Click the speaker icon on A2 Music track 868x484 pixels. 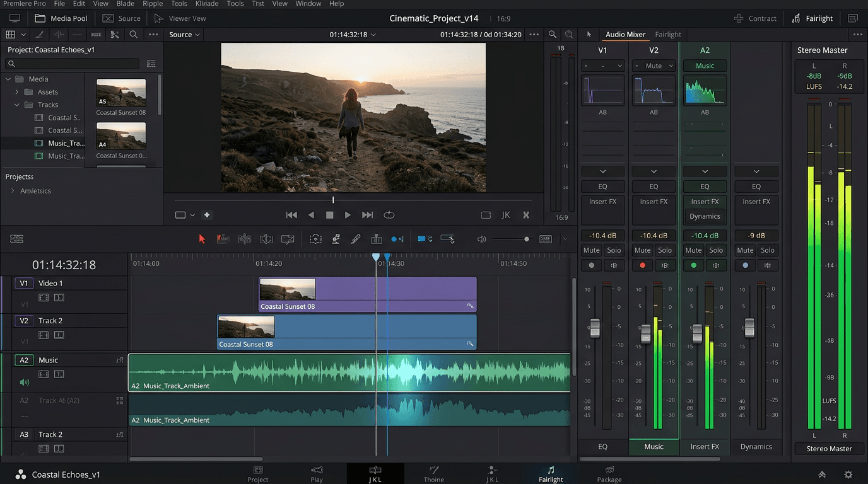(x=25, y=382)
